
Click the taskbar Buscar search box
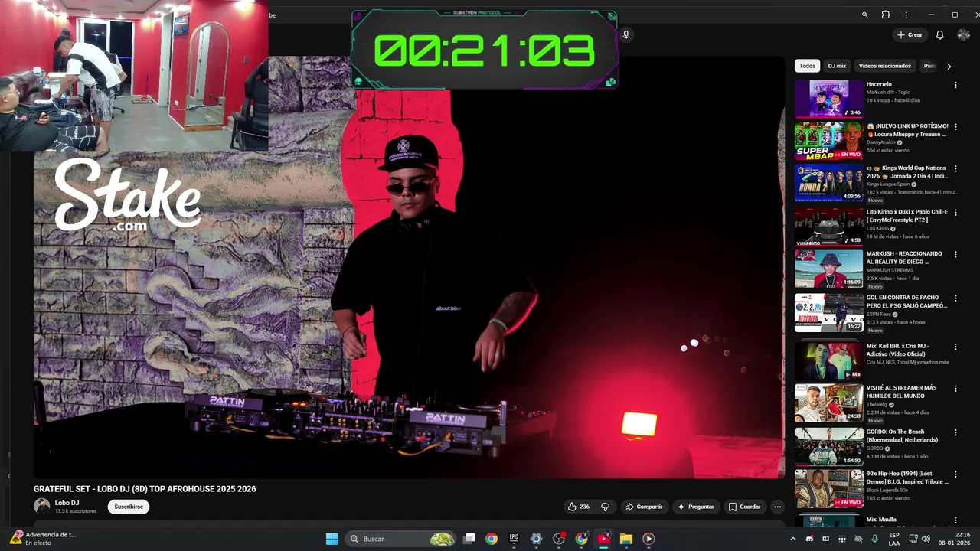pyautogui.click(x=402, y=539)
